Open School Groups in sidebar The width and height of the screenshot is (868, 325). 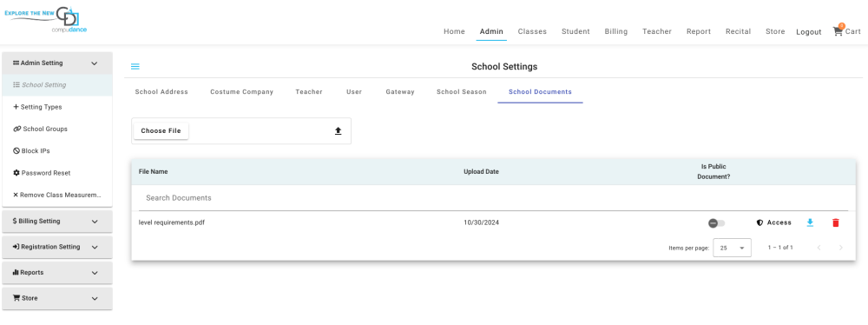click(x=57, y=129)
